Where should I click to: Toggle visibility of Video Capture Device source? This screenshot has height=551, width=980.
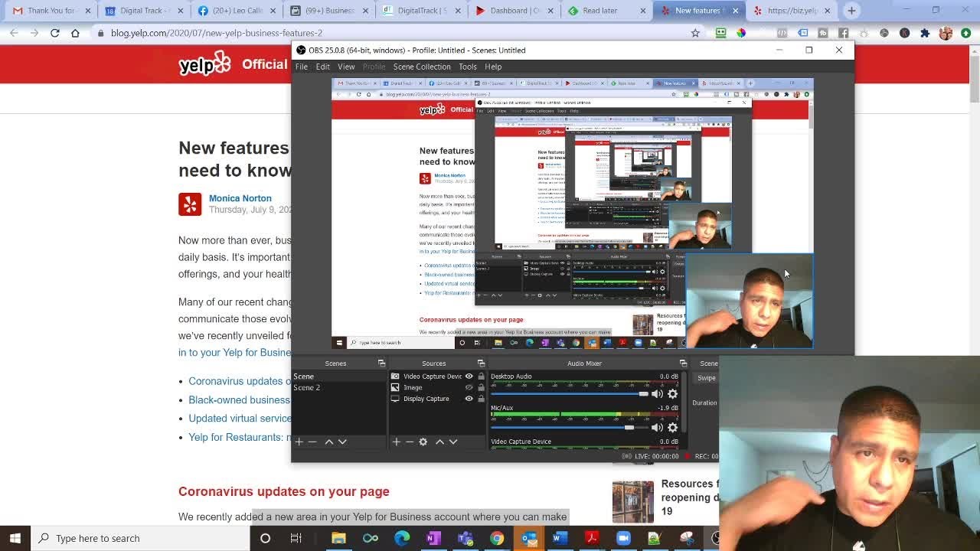coord(469,376)
